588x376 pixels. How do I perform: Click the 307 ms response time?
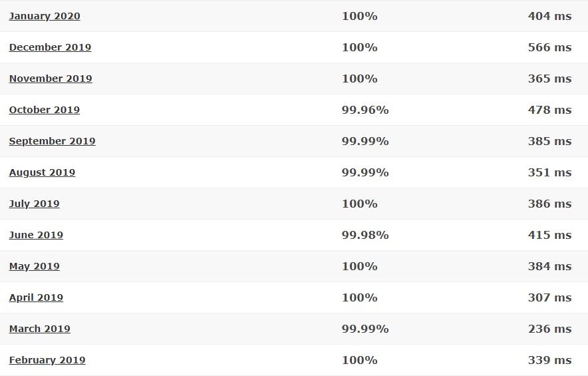pos(549,297)
